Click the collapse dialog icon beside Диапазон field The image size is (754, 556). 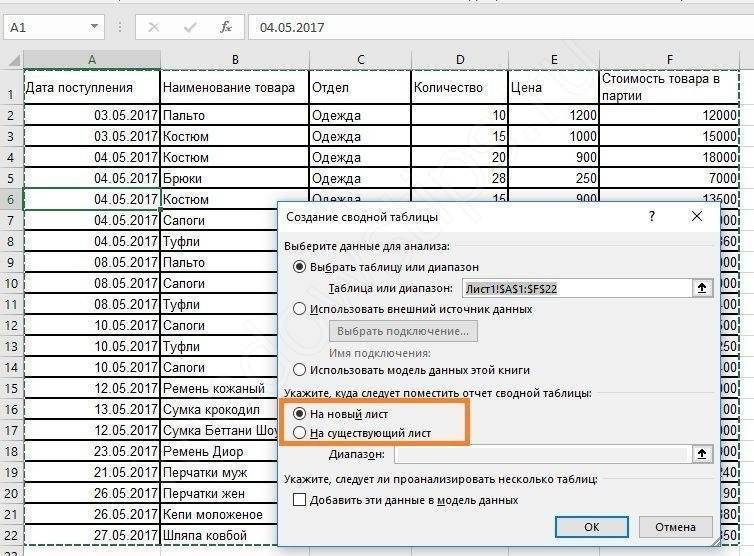click(x=703, y=454)
